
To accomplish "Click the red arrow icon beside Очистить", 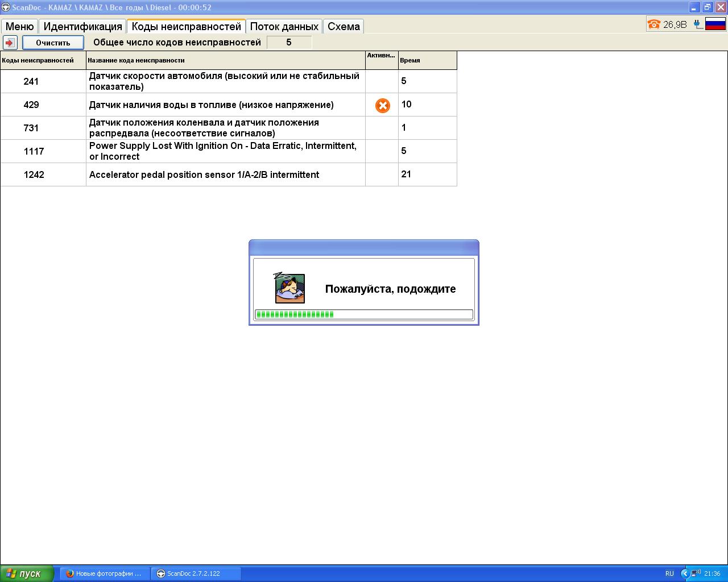I will 10,43.
